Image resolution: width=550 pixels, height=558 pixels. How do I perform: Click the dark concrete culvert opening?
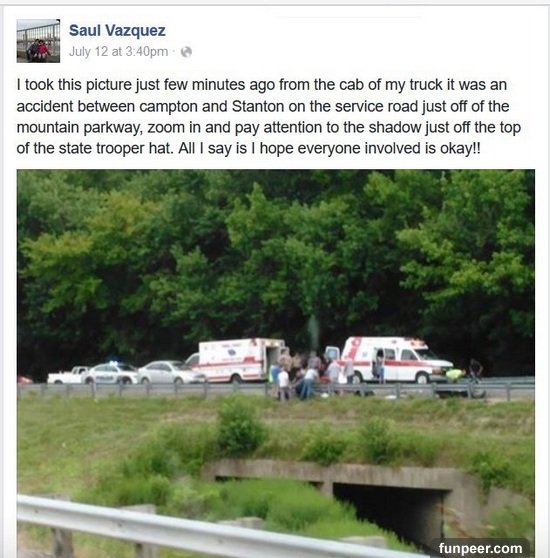(x=388, y=511)
